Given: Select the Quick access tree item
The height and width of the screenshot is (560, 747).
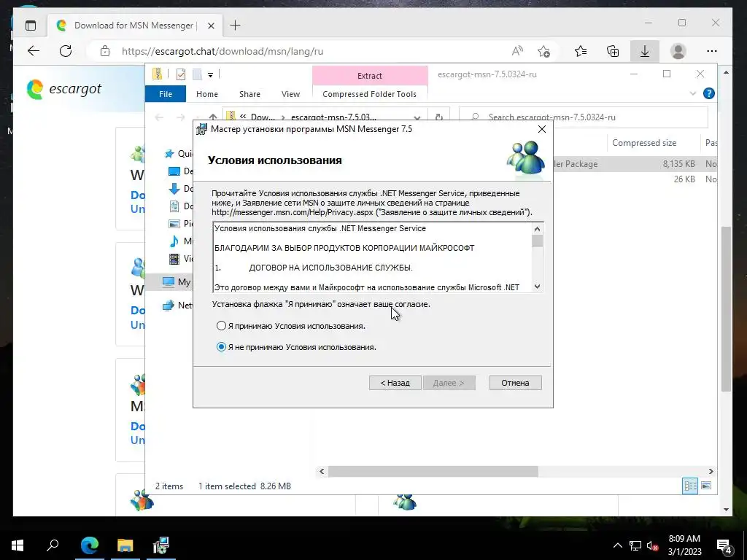Looking at the screenshot, I should pos(178,153).
